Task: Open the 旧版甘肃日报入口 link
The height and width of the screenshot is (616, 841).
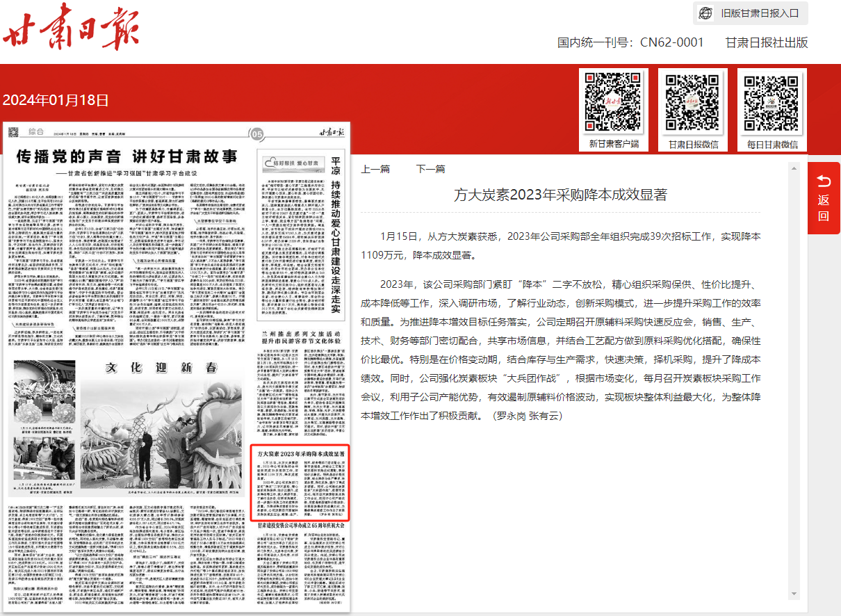Action: coord(759,13)
